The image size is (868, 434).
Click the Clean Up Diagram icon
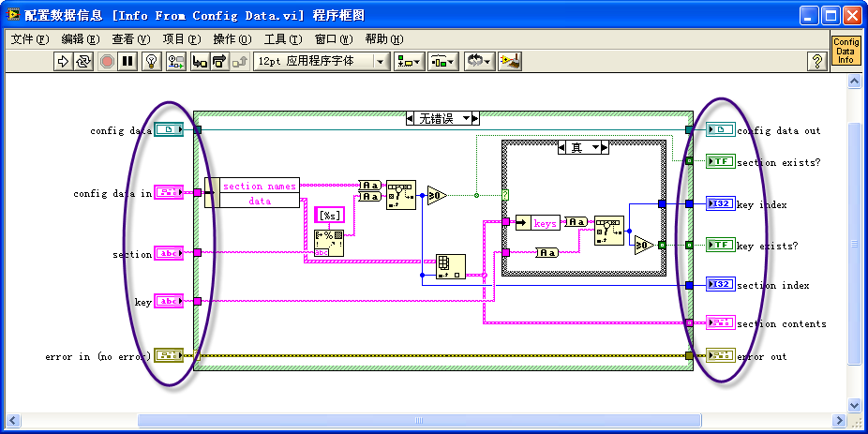point(510,61)
